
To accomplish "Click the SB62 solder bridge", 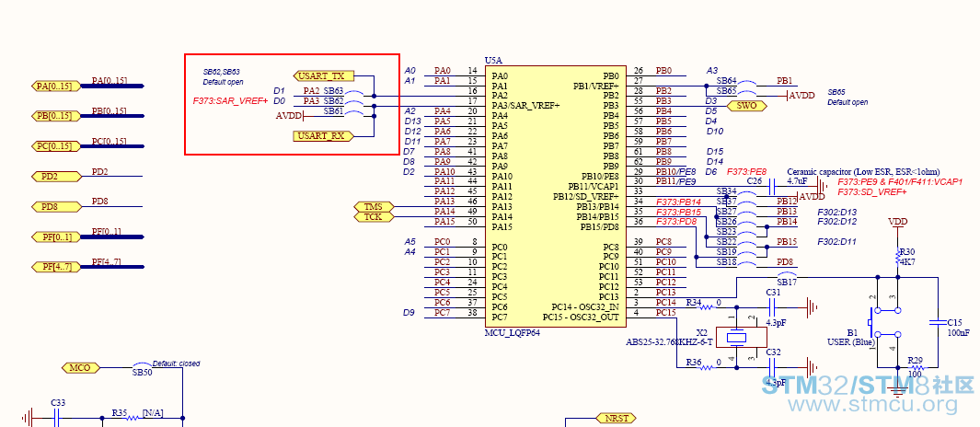I will point(353,104).
